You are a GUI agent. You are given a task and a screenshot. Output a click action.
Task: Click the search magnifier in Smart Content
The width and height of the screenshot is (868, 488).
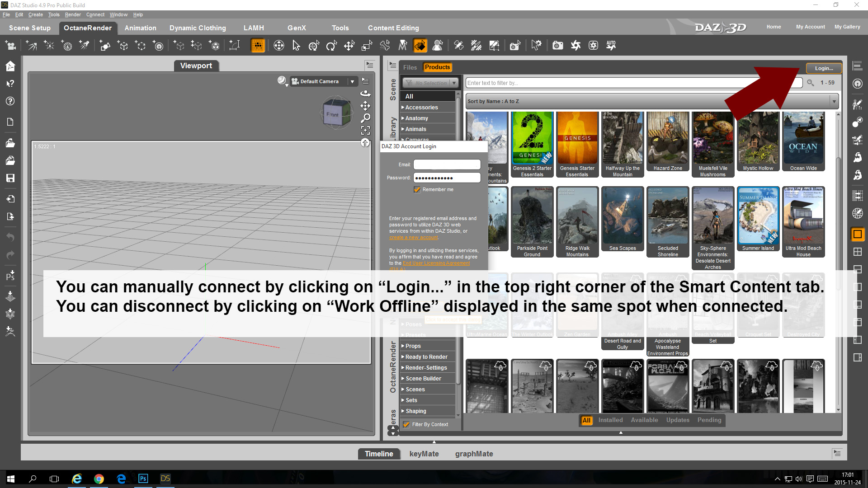click(811, 83)
